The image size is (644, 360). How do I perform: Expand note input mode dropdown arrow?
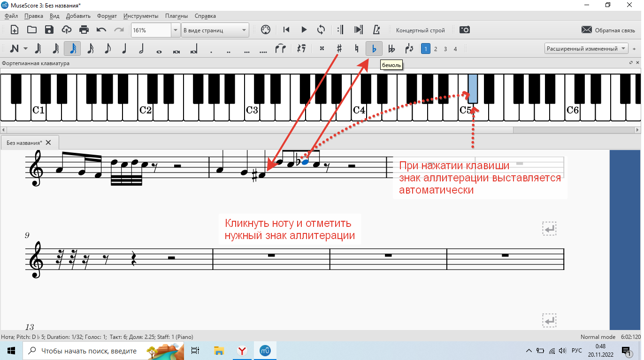click(x=25, y=49)
